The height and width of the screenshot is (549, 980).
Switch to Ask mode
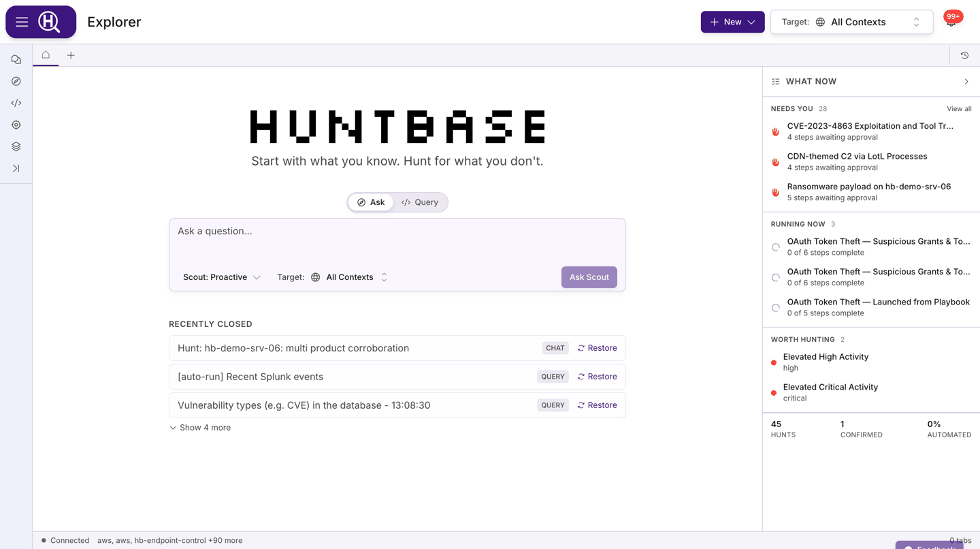point(371,202)
